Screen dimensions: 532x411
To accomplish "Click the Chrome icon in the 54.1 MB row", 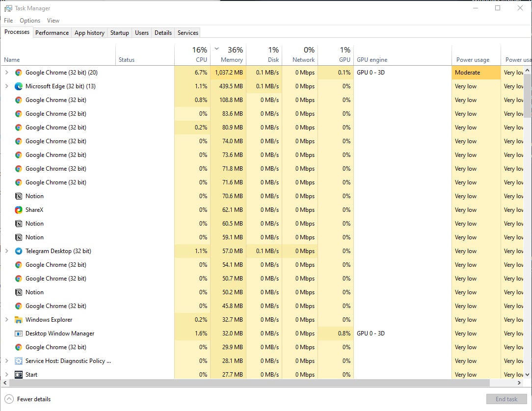I will pos(19,265).
